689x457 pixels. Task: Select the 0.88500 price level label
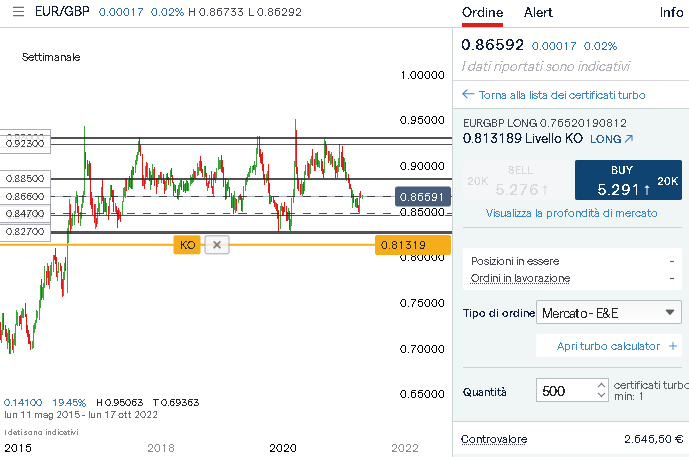point(25,179)
